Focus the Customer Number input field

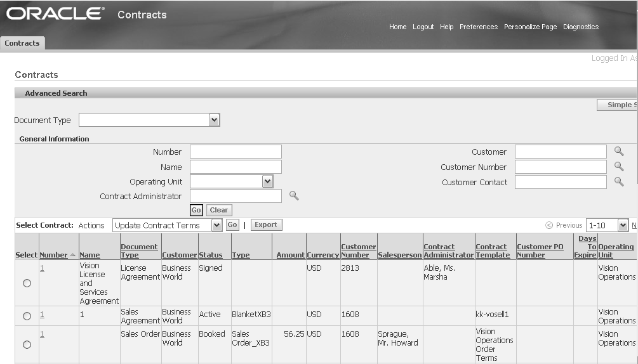coord(561,167)
